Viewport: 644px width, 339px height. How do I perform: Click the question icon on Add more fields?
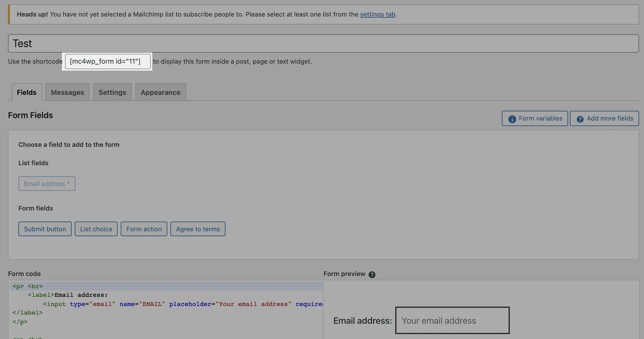[x=580, y=119]
